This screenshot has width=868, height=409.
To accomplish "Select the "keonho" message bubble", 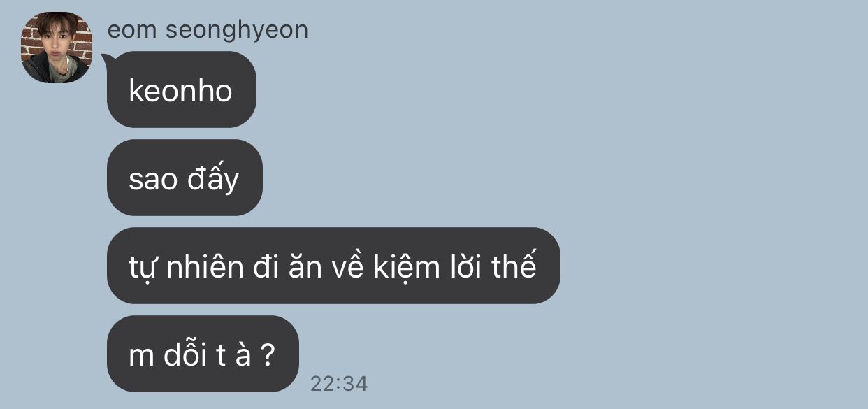I will [182, 89].
